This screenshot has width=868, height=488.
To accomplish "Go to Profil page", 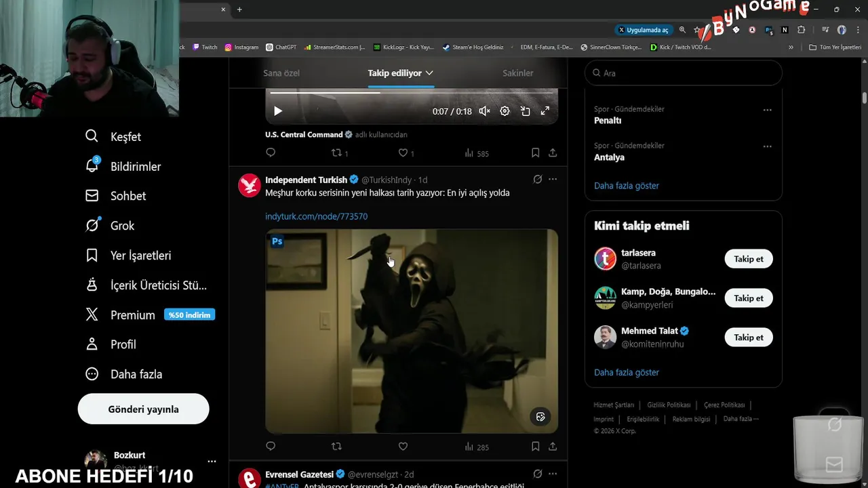I will pos(111,344).
